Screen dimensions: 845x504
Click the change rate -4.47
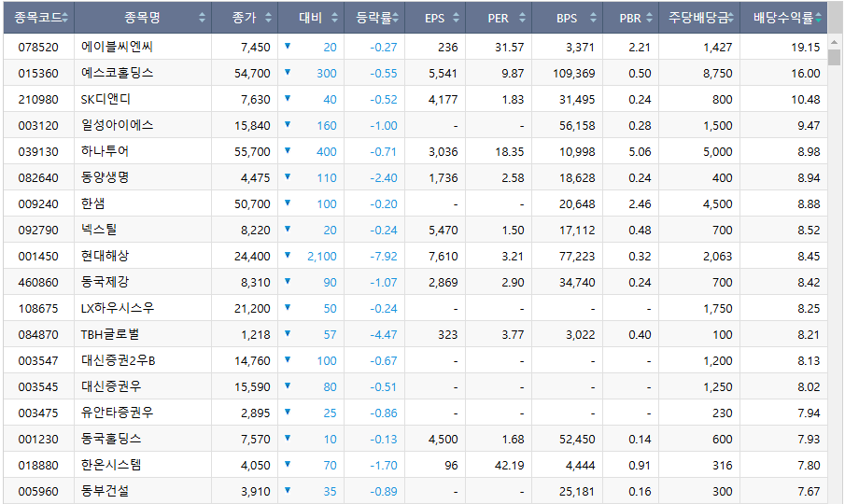(x=383, y=334)
